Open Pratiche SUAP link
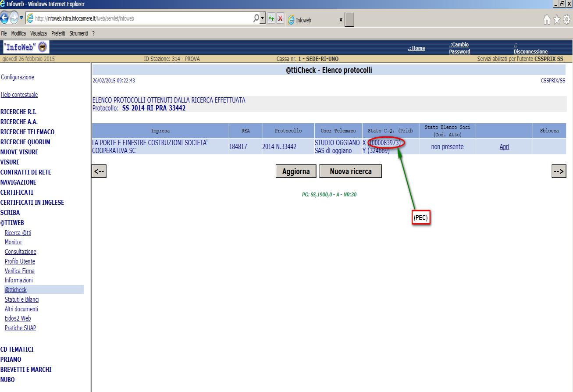Viewport: 573px width, 392px height. (21, 328)
